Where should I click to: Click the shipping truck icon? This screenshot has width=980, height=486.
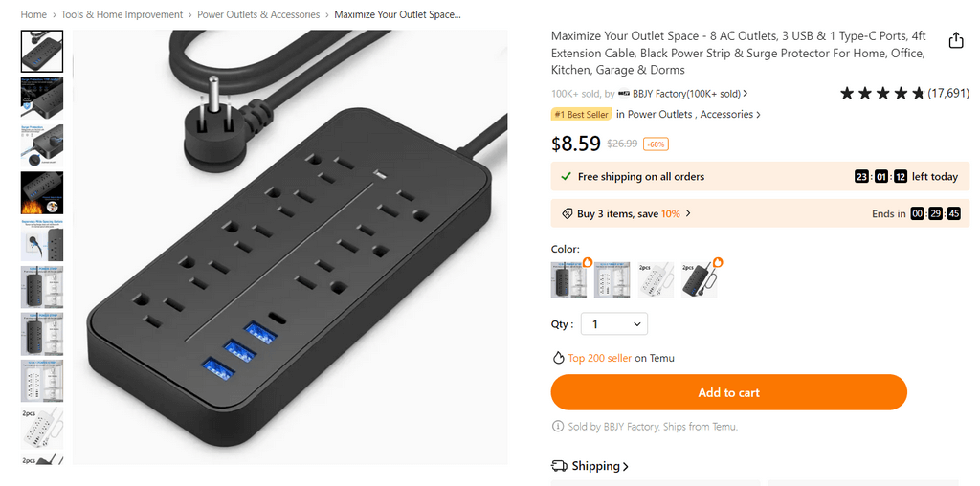pyautogui.click(x=559, y=466)
